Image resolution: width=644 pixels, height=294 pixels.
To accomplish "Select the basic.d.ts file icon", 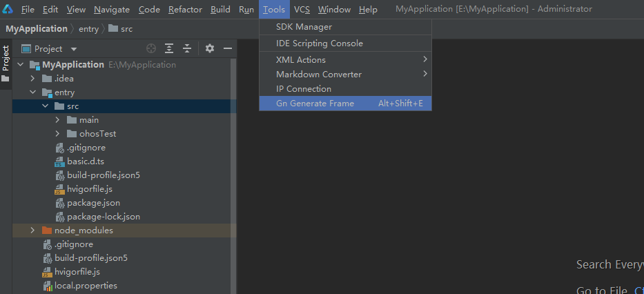I will 59,161.
